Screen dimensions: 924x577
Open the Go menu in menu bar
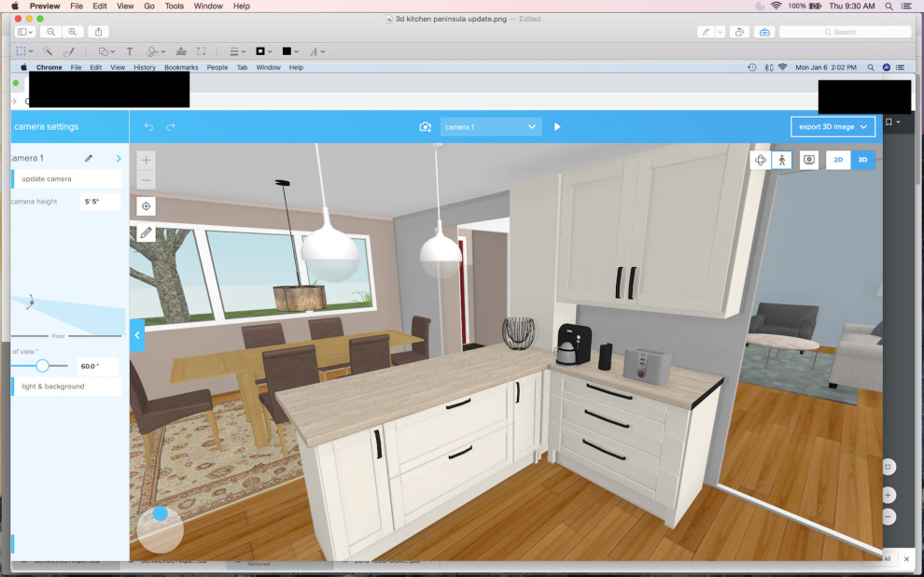[149, 6]
